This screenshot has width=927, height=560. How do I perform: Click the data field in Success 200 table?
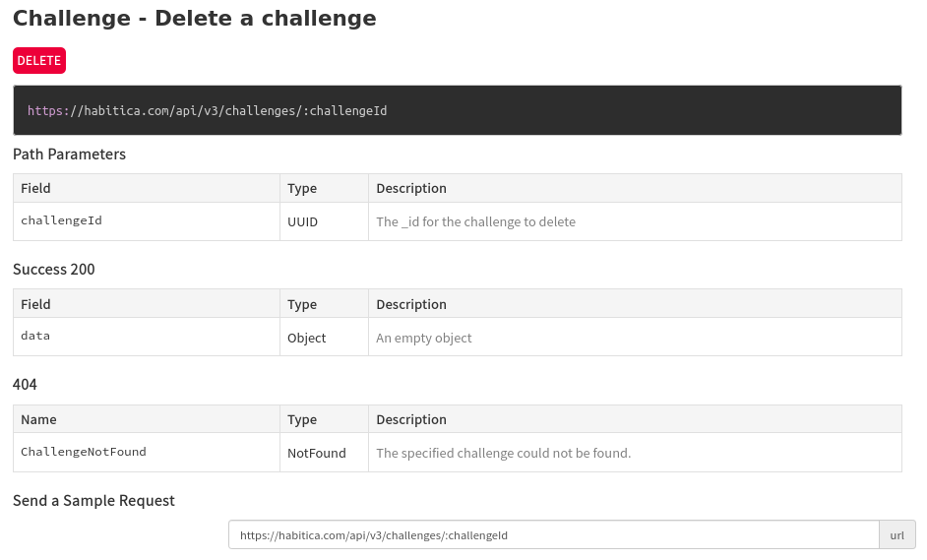tap(35, 336)
